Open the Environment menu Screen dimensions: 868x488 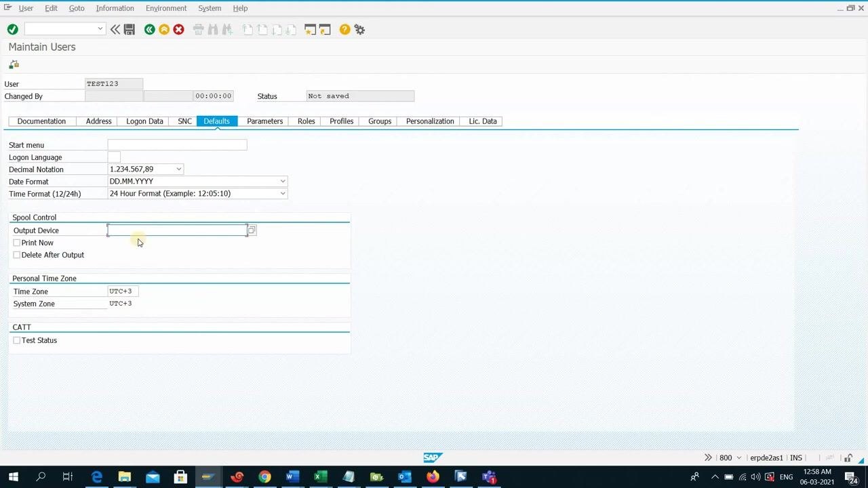[x=165, y=8]
